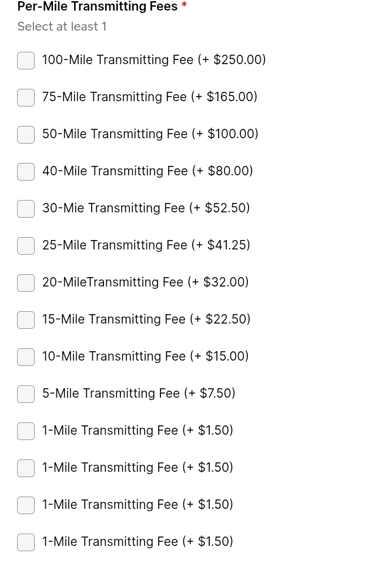
Task: Click the red asterisk next to the heading
Action: pyautogui.click(x=183, y=6)
